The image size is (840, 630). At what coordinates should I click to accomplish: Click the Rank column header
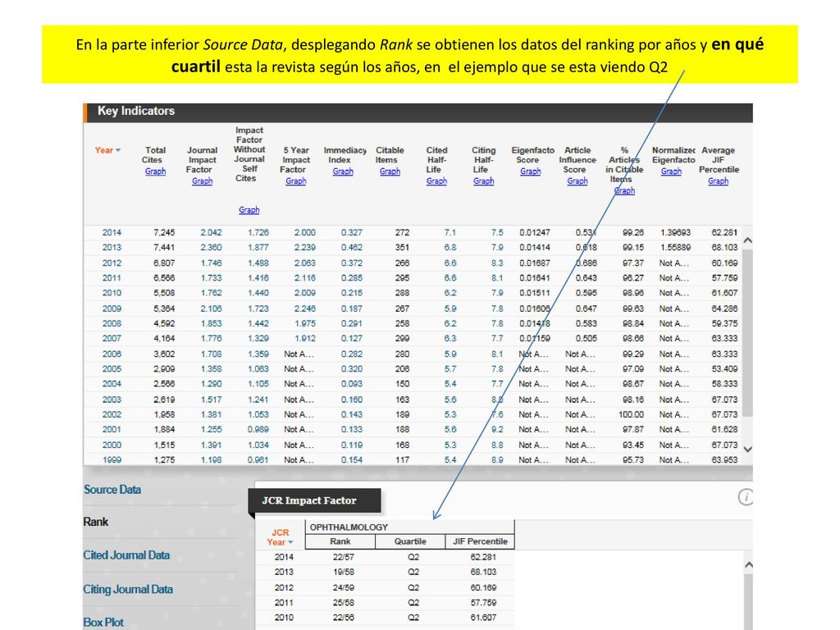click(x=340, y=541)
